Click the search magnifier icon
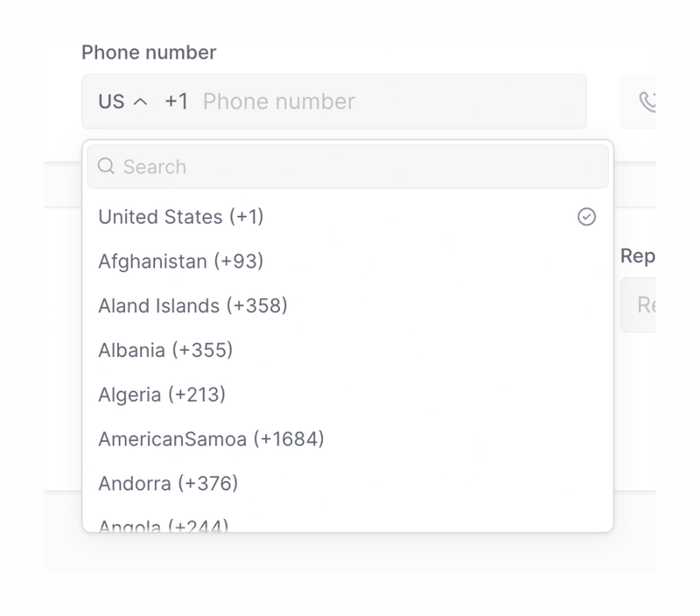The image size is (700, 616). 107,166
